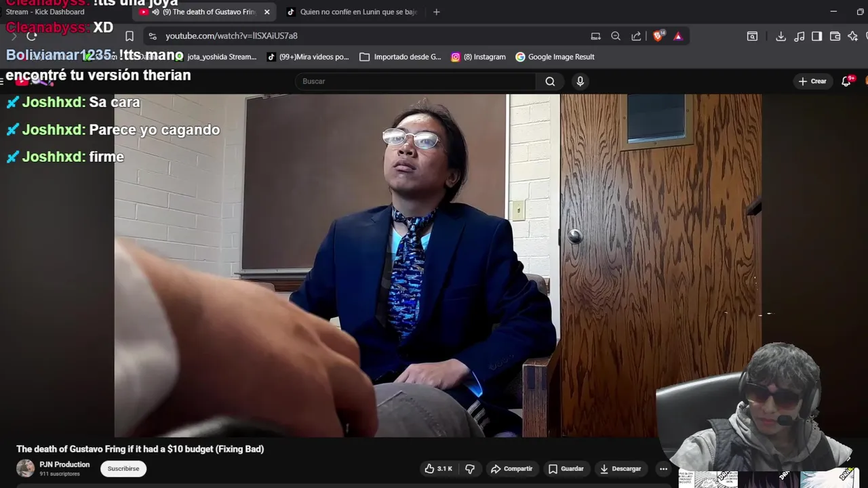This screenshot has width=868, height=488.
Task: Open YouTube notifications bell
Action: click(846, 81)
